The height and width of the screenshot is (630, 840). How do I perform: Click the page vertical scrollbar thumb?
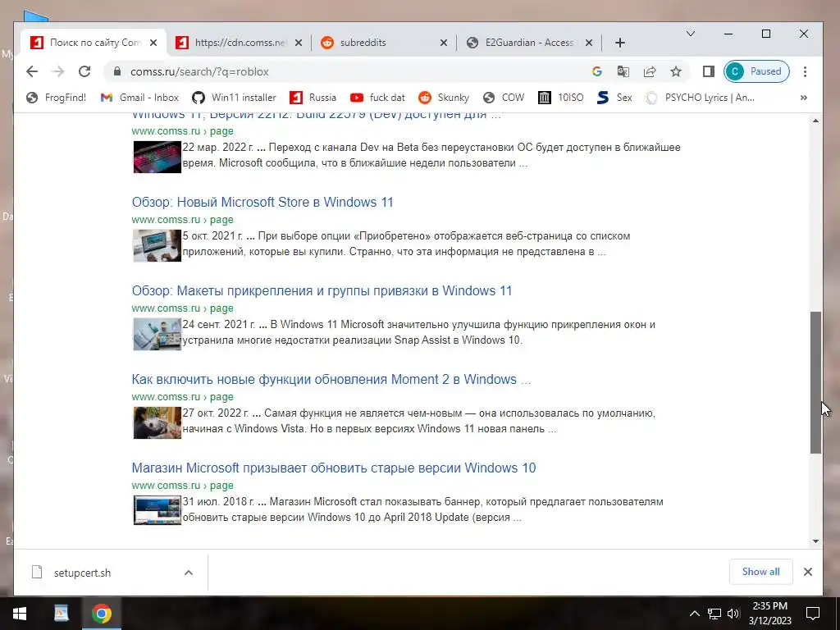(x=815, y=382)
